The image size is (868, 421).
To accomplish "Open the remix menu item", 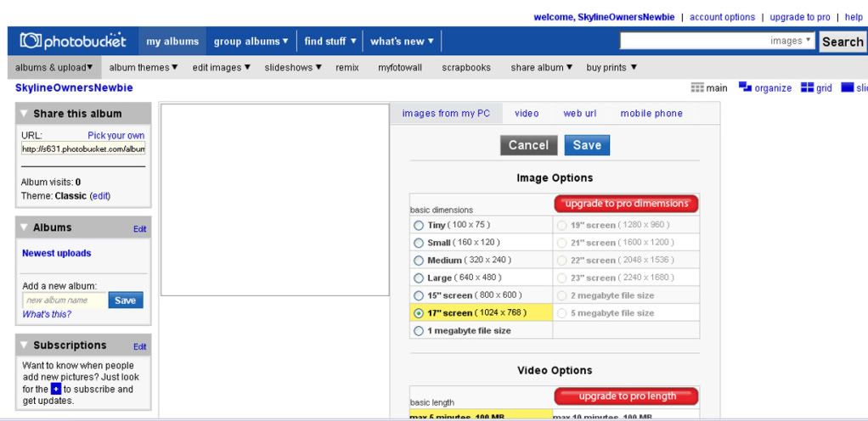I will click(x=347, y=68).
